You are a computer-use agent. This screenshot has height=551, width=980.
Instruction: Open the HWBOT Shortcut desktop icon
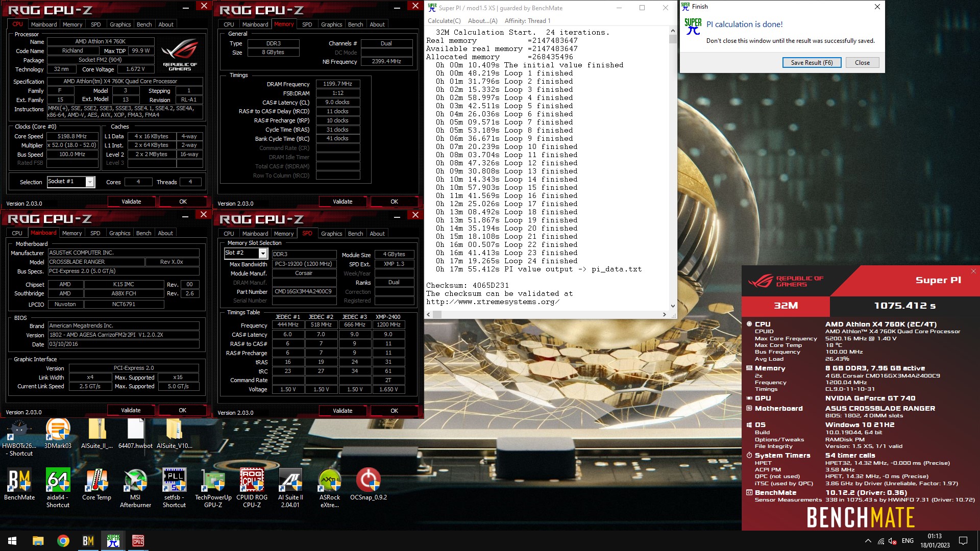19,438
